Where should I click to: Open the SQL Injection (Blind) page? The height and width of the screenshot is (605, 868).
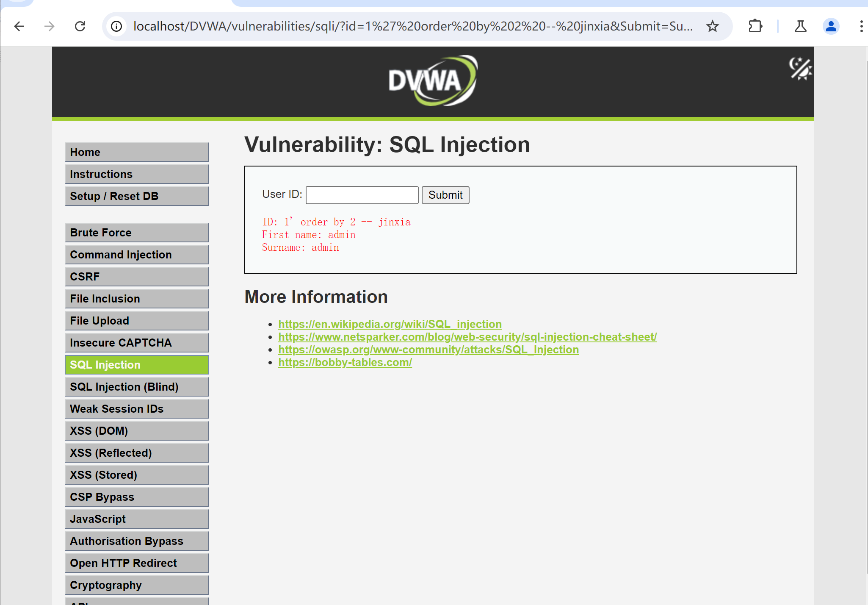coord(136,387)
